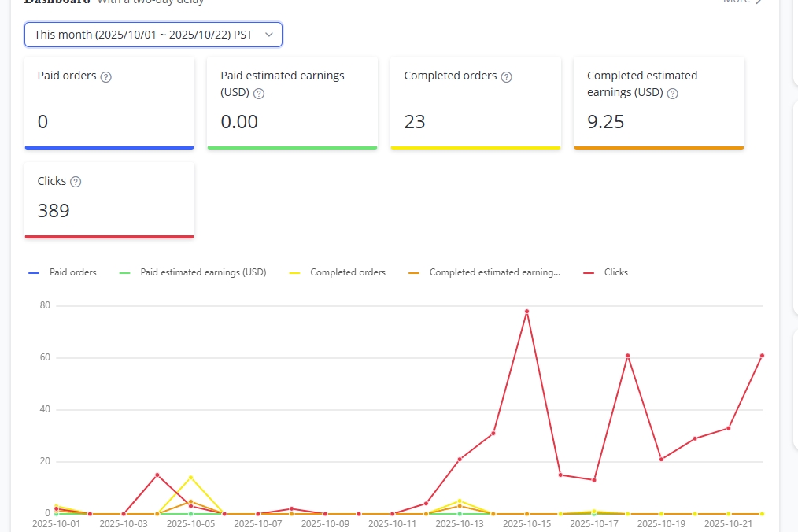This screenshot has height=532, width=798.
Task: Hide Paid estimated earnings legend series
Action: point(203,272)
